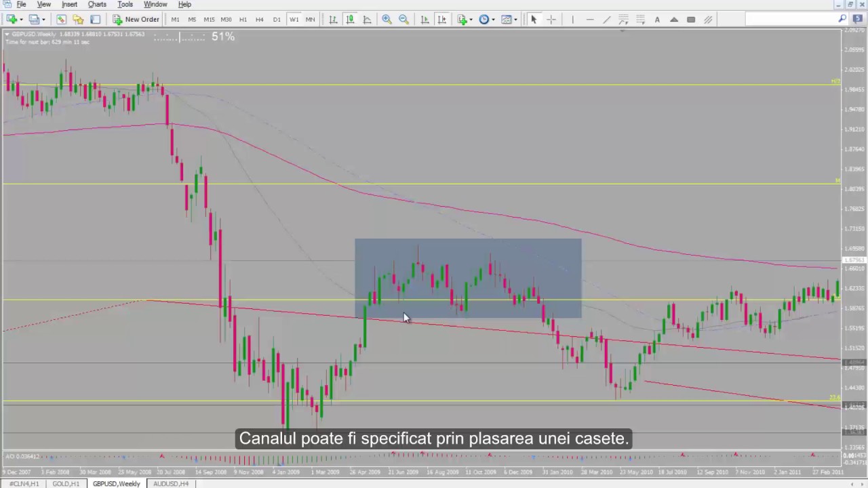Select the Triangle shape tool
This screenshot has height=488, width=868.
(x=674, y=20)
